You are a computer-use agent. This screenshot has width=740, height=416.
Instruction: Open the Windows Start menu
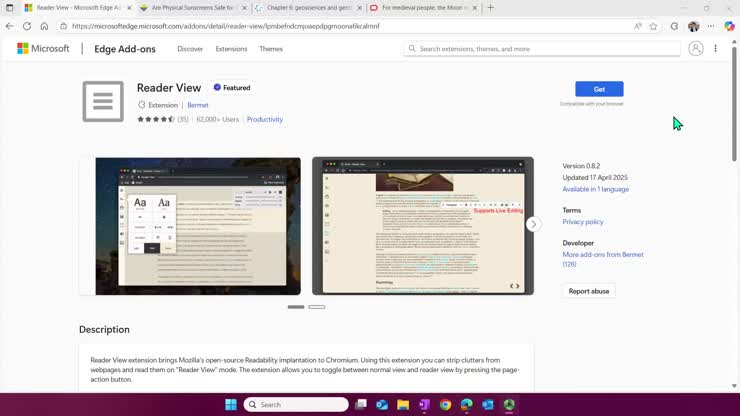point(231,405)
